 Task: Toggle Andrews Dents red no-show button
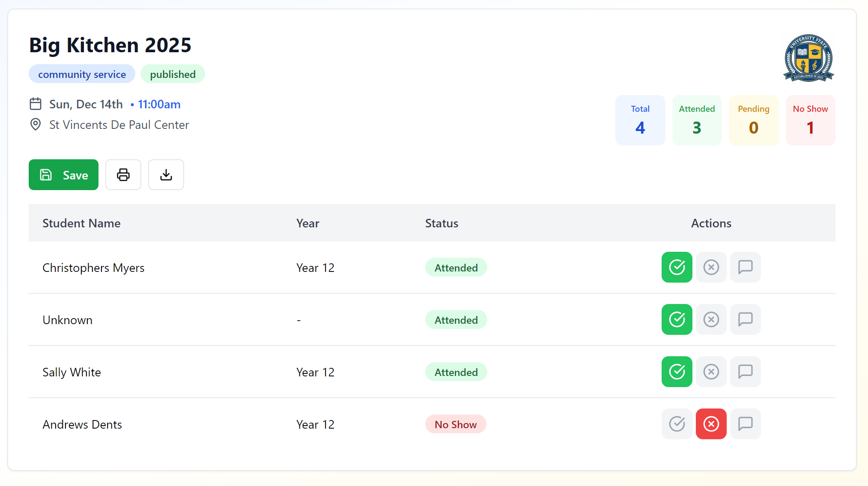click(711, 424)
